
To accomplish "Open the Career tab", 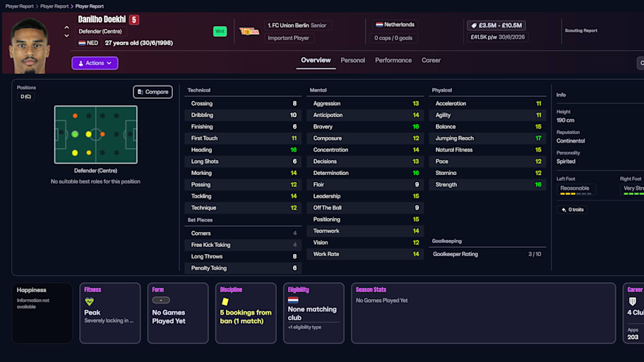I will click(431, 61).
